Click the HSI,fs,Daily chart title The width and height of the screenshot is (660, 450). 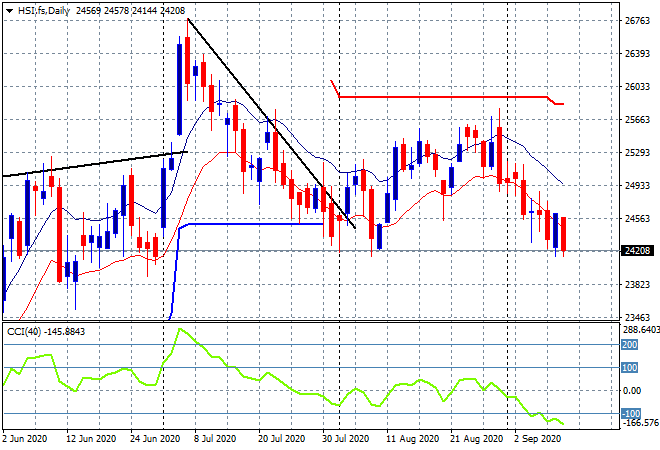click(43, 11)
